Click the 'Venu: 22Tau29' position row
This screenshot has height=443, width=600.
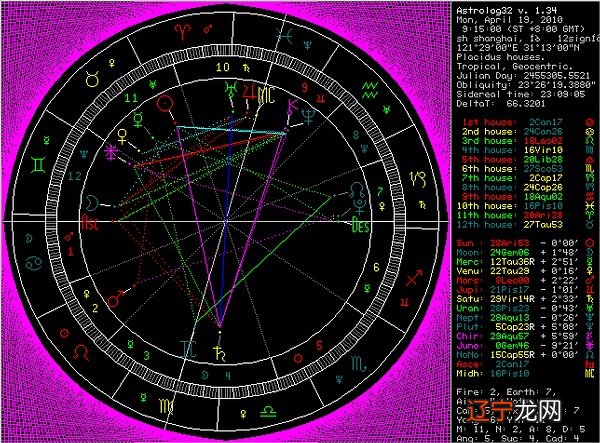pos(525,271)
